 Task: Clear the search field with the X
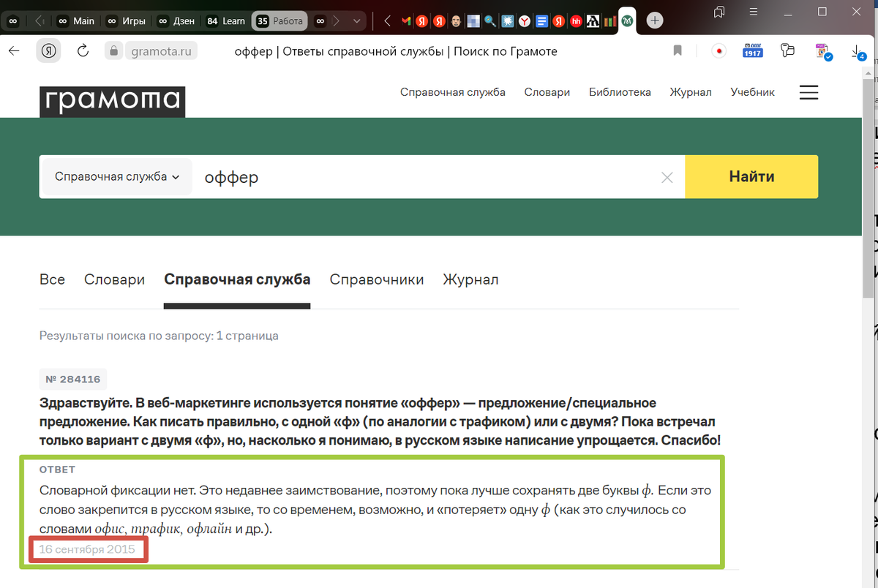tap(667, 177)
